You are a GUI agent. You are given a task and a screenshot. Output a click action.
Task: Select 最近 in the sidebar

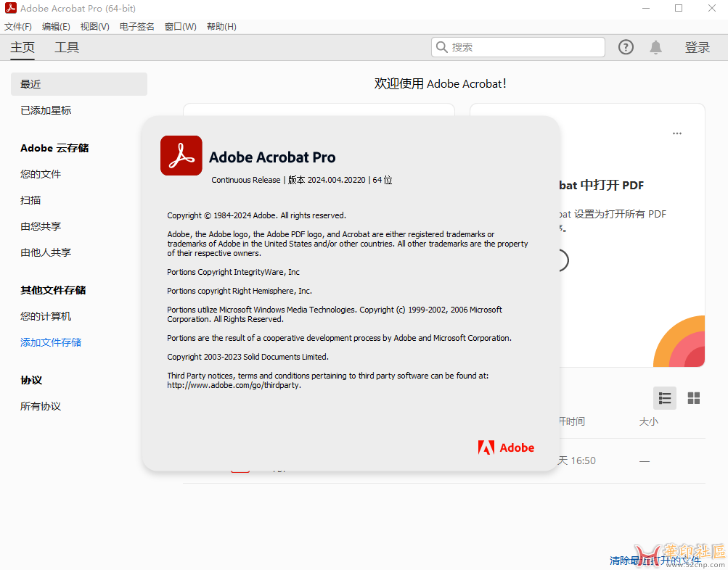point(79,84)
